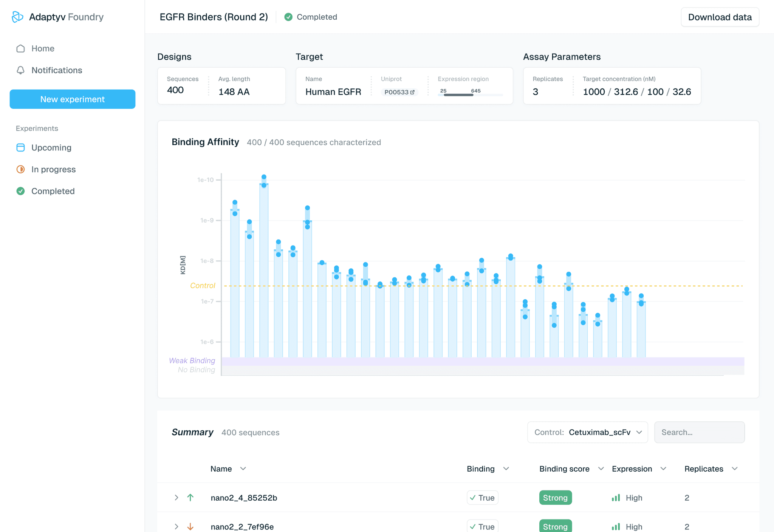Open the Name column sort chevron
This screenshot has height=532, width=774.
(x=243, y=469)
